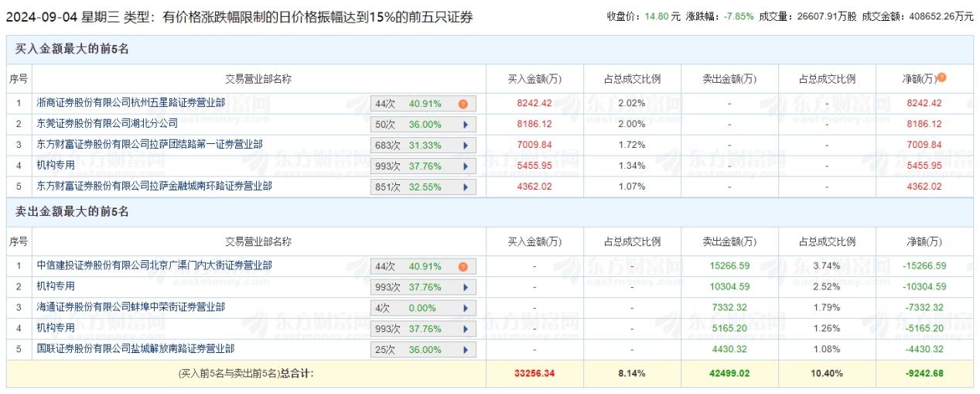Open 东方财富证券拉萨团结路第一证券营业部 link

click(x=149, y=144)
